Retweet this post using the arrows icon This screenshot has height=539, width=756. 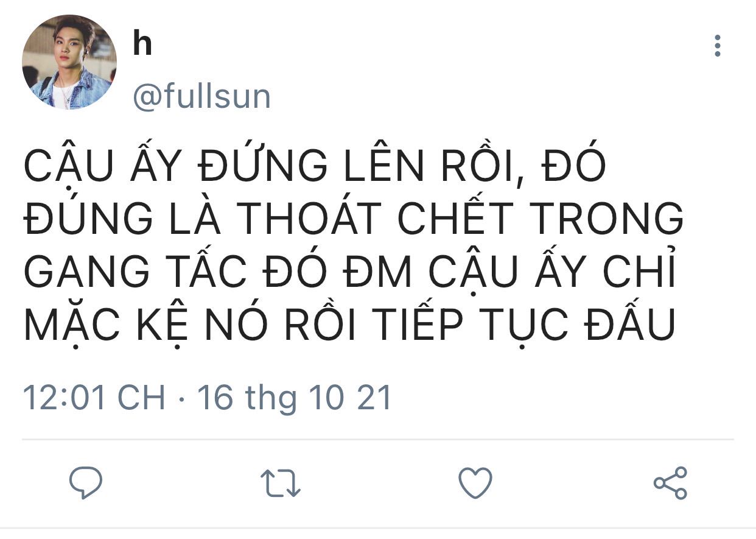pos(281,483)
